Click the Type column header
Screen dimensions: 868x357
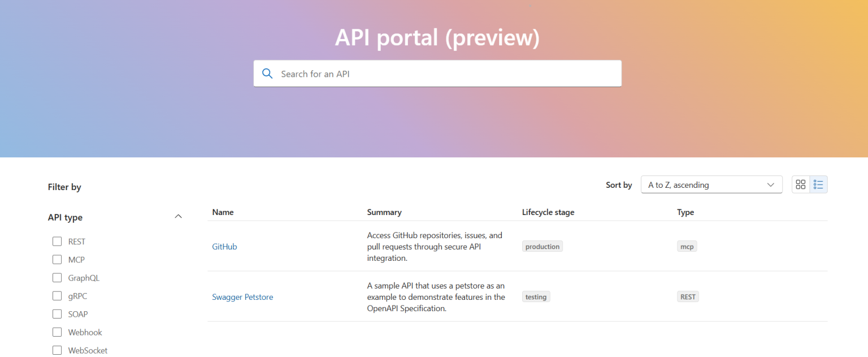point(685,212)
